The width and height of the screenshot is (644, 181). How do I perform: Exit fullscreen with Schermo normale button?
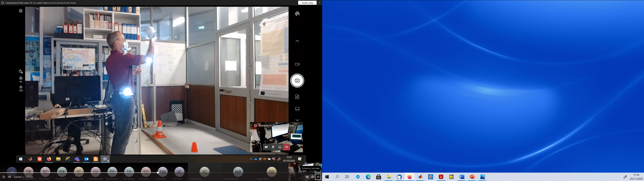click(x=318, y=177)
